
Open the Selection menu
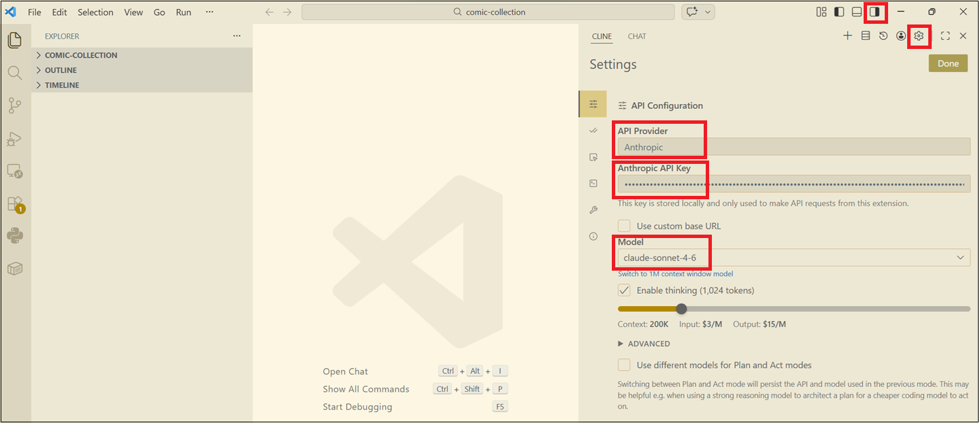tap(95, 12)
